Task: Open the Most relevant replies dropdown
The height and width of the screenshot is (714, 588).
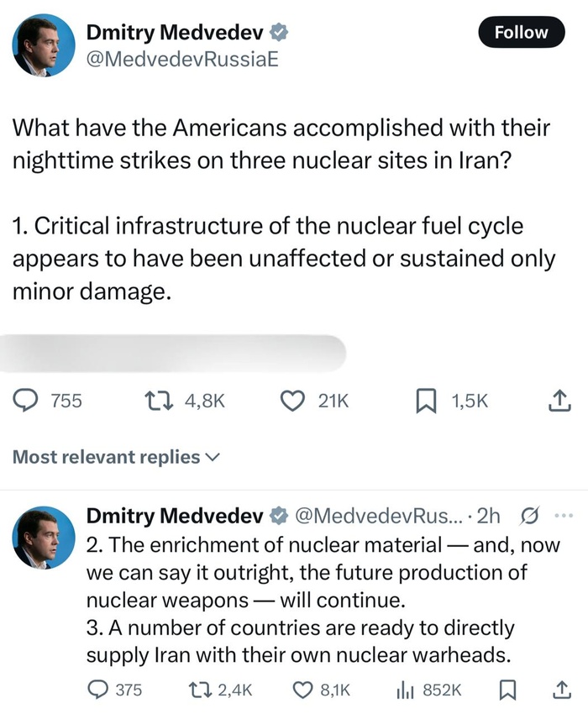Action: (113, 457)
